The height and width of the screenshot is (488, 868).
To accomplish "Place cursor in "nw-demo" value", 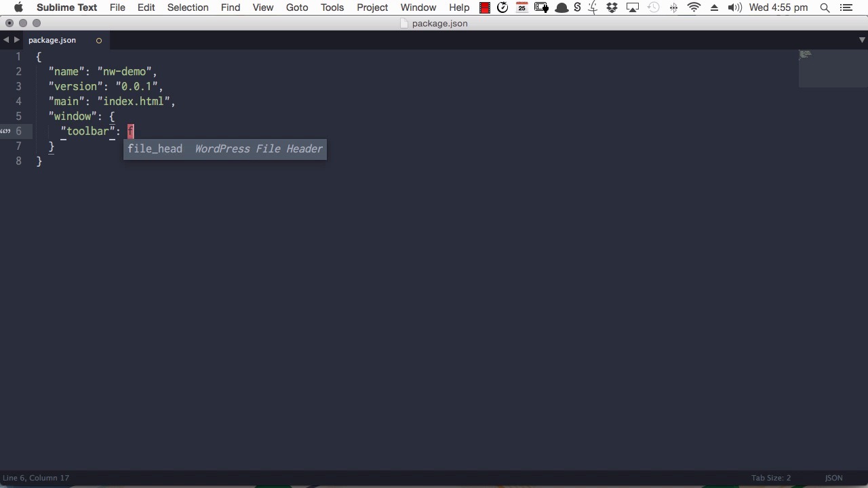I will 124,71.
